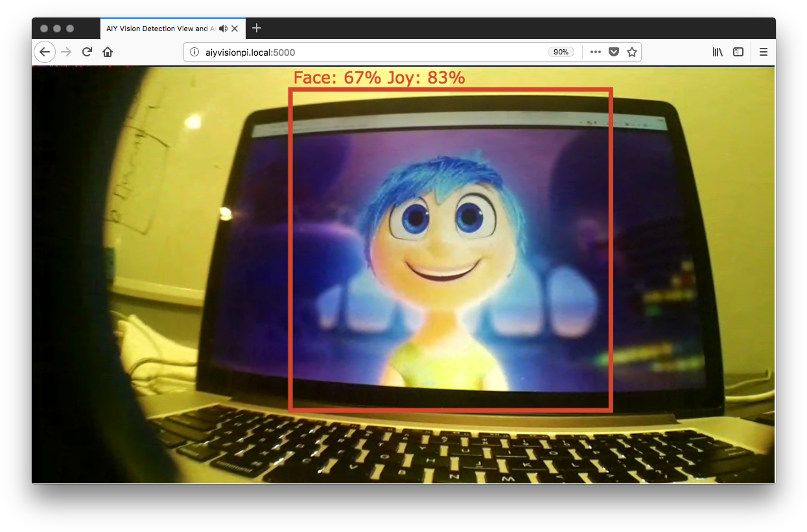Close the AIY Vision Detection tab
The height and width of the screenshot is (532, 807).
tap(235, 29)
